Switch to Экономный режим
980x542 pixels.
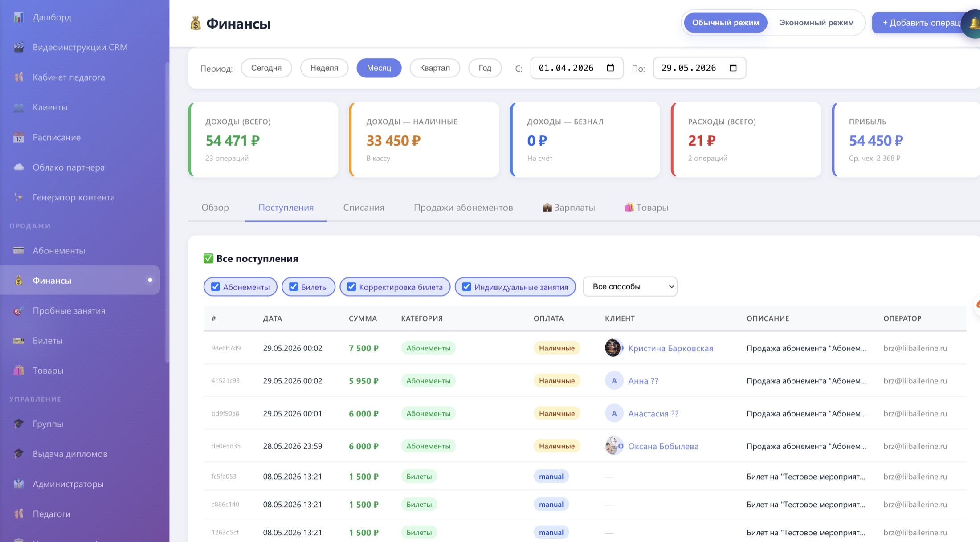(816, 23)
